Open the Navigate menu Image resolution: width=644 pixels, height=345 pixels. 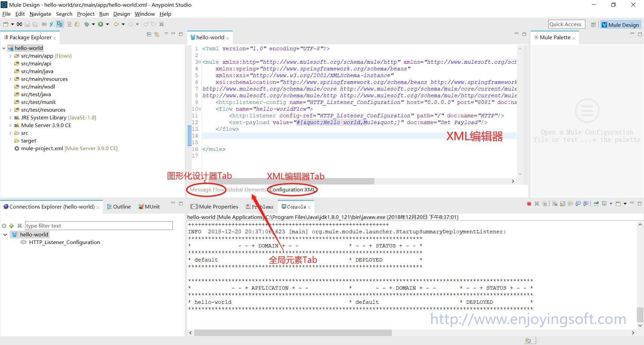(x=40, y=14)
